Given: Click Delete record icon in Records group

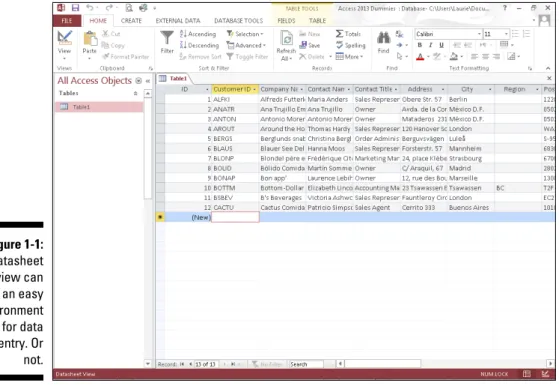Looking at the screenshot, I should pos(303,57).
